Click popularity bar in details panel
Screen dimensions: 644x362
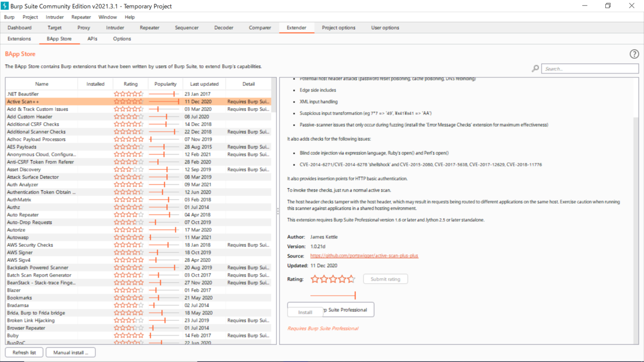tap(333, 295)
